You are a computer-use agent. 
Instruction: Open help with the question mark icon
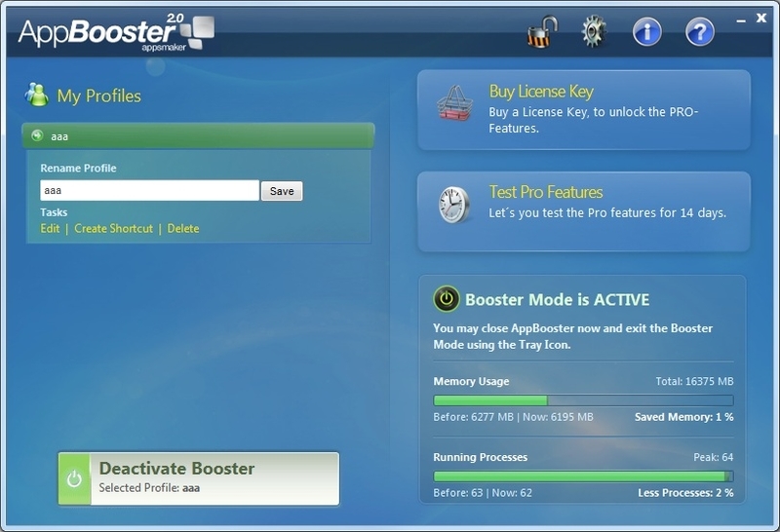click(700, 32)
